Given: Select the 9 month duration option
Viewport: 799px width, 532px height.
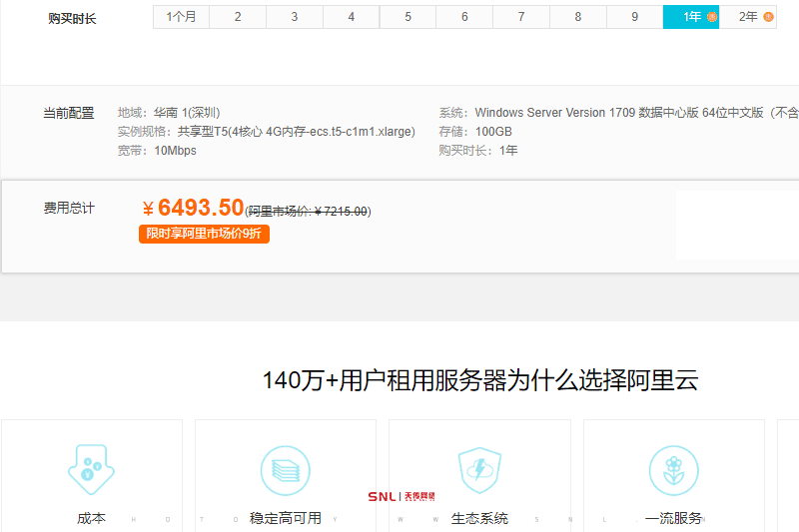Looking at the screenshot, I should coord(635,17).
